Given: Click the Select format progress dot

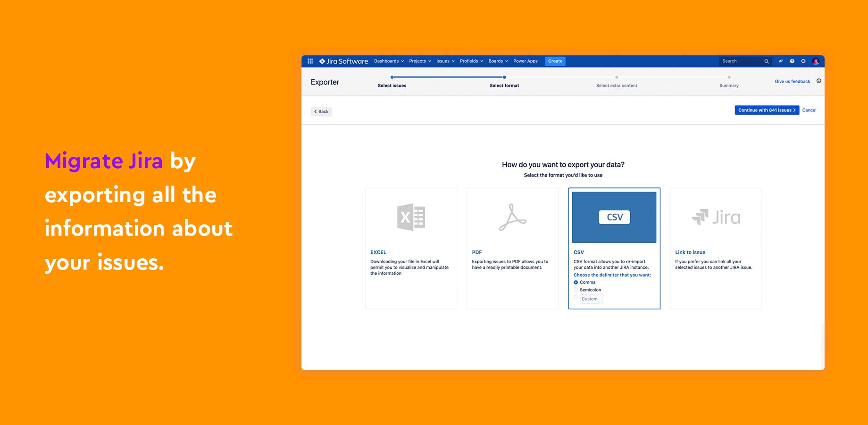Looking at the screenshot, I should click(x=504, y=77).
